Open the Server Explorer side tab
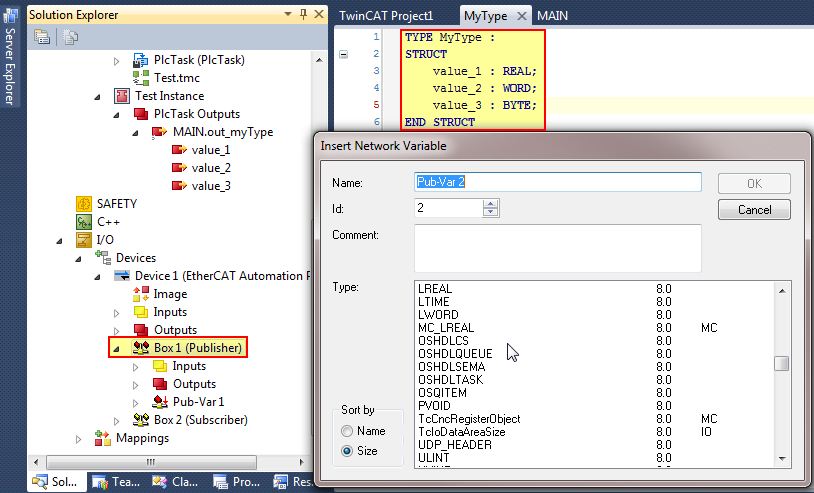 [x=10, y=58]
